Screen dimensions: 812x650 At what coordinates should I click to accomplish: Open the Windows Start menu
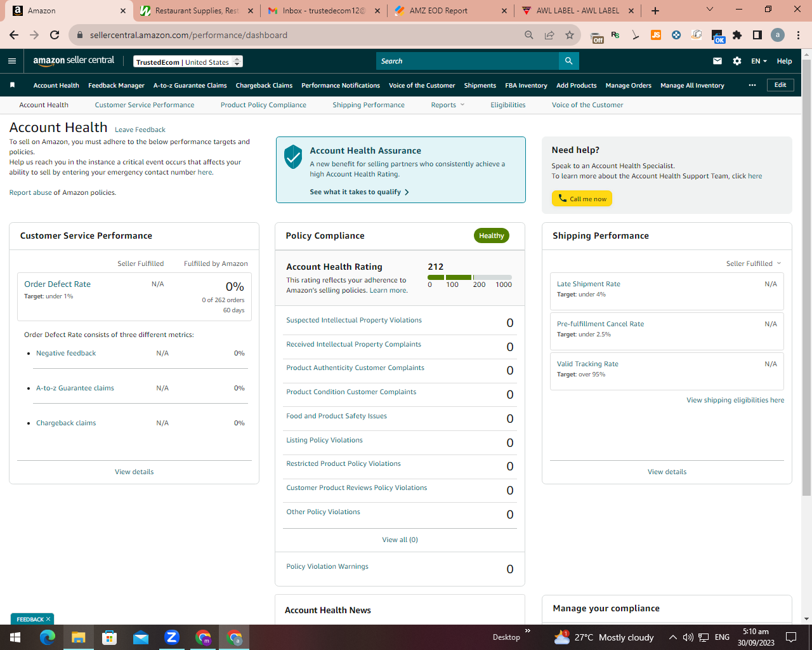(x=15, y=637)
